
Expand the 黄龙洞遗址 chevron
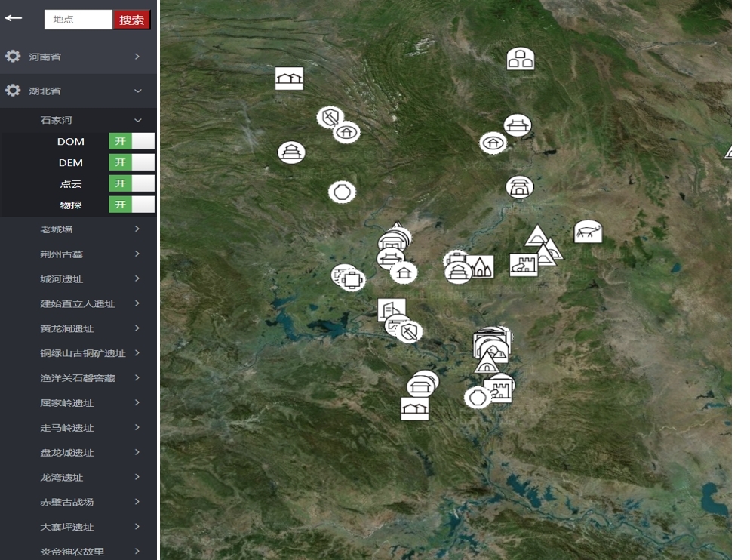click(x=137, y=328)
